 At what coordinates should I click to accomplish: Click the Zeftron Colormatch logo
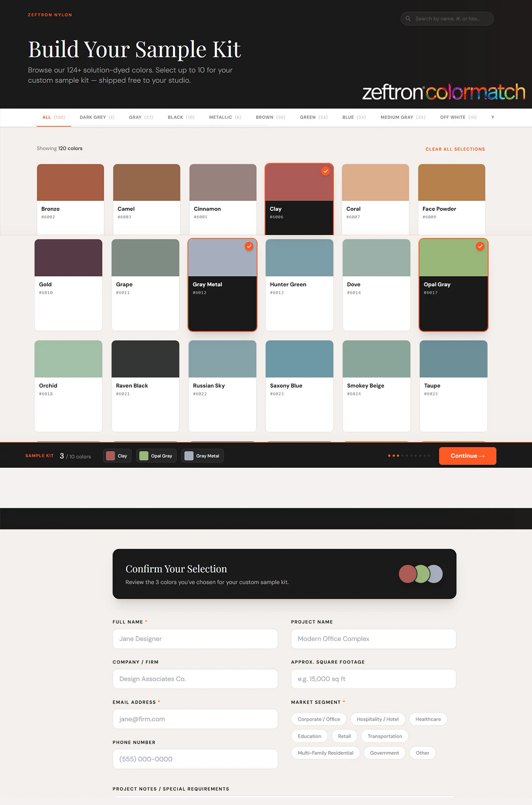click(x=443, y=92)
